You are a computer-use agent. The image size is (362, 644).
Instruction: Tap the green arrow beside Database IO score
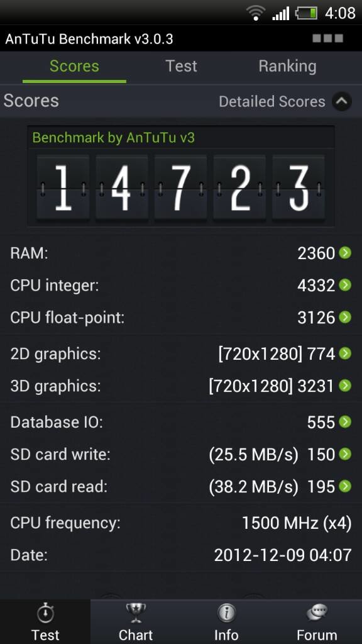pyautogui.click(x=345, y=422)
